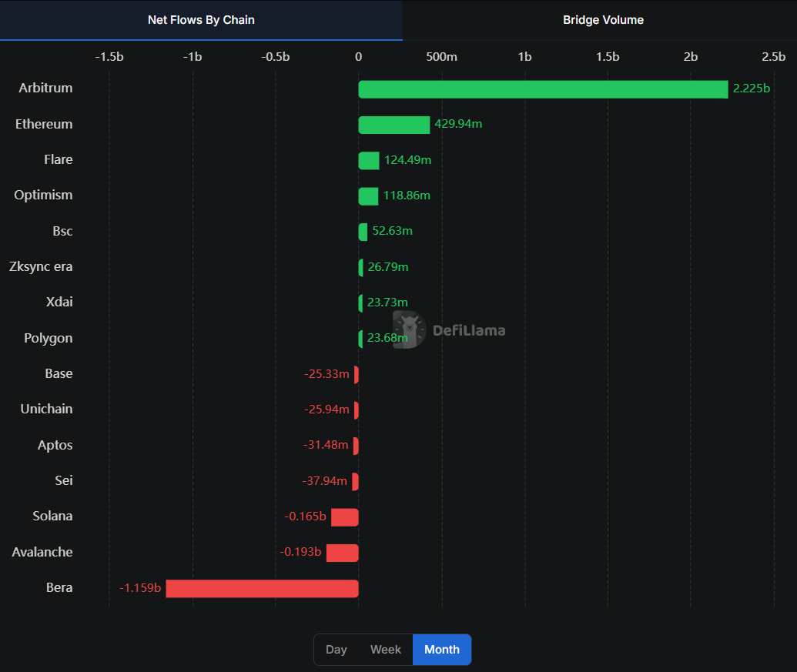Select the Day time range
The image size is (797, 672).
(336, 650)
